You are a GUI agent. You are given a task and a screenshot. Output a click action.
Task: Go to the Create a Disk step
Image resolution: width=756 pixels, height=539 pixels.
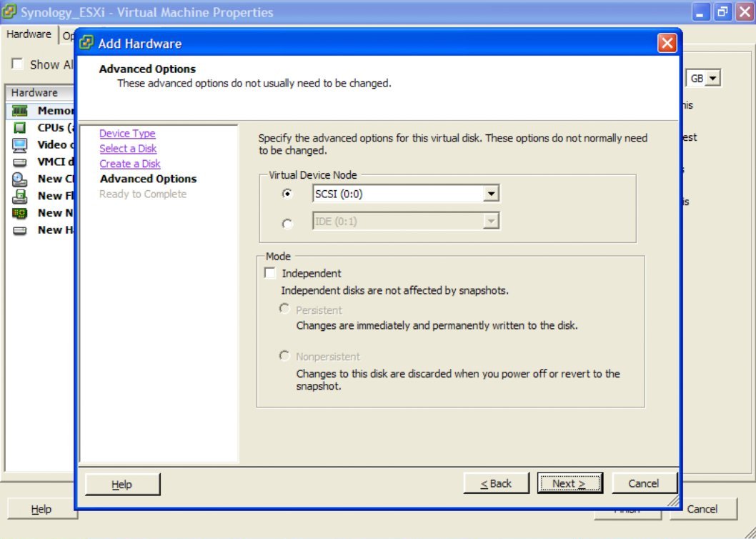point(130,164)
